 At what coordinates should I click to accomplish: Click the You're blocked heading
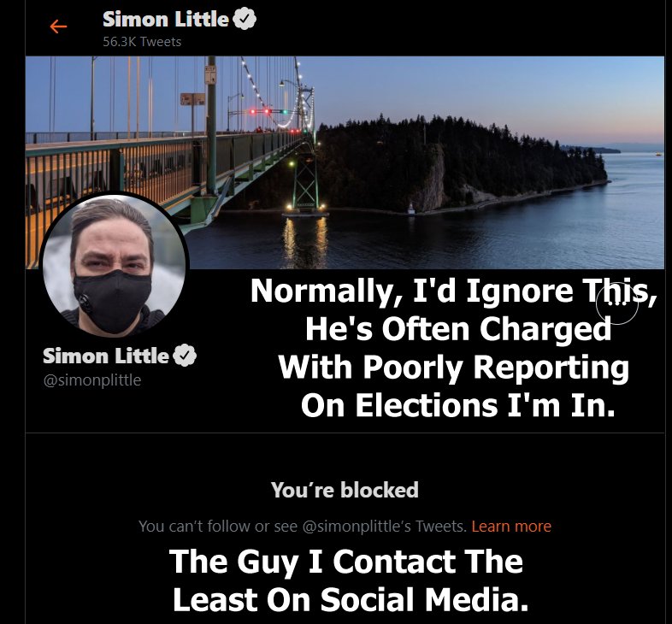345,490
